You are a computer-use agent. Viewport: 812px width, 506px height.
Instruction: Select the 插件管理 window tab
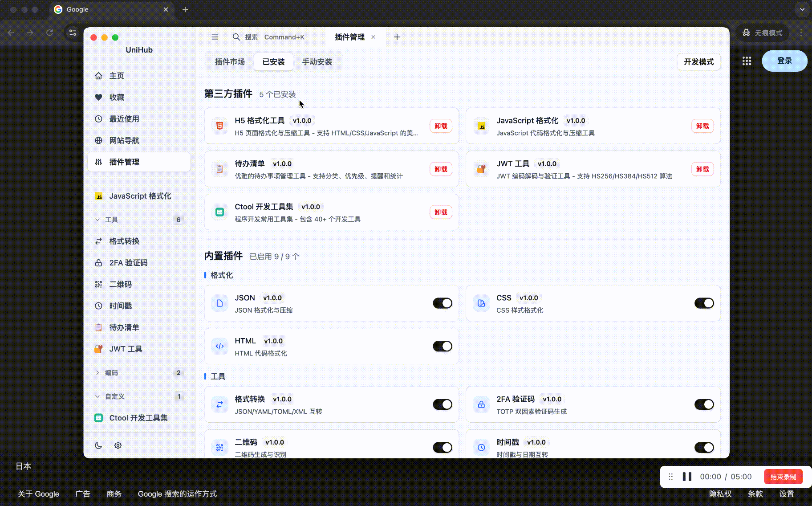[x=349, y=37]
